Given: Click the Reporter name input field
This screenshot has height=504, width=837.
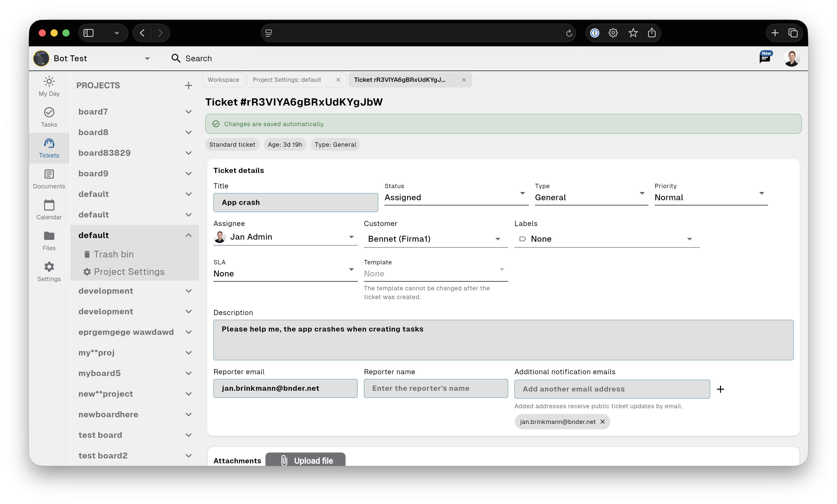Looking at the screenshot, I should [x=436, y=388].
